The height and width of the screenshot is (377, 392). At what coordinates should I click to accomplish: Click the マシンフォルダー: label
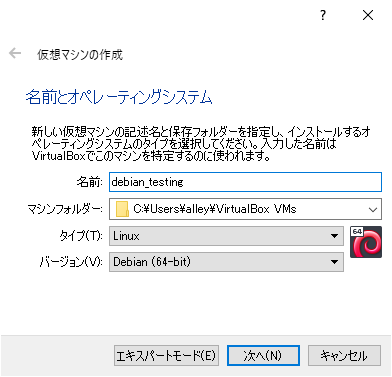(x=65, y=209)
